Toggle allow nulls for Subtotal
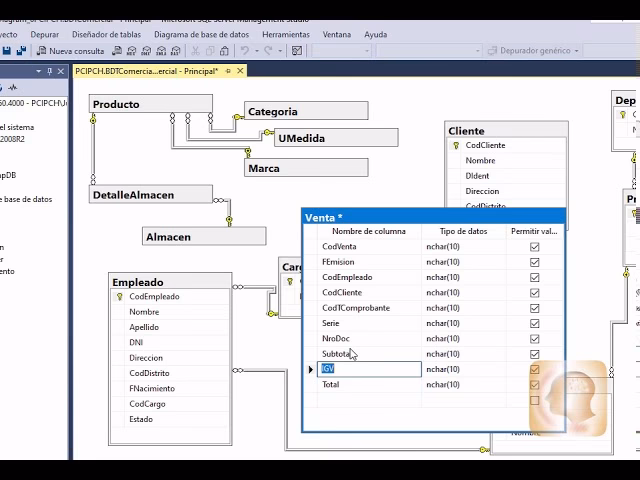This screenshot has width=640, height=480. 534,354
